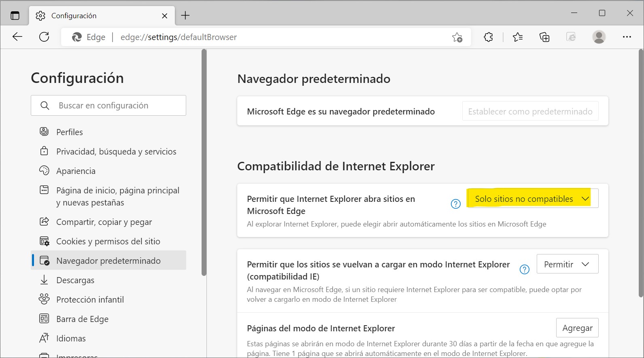Open Idiomas settings
This screenshot has width=644, height=358.
tap(108, 338)
